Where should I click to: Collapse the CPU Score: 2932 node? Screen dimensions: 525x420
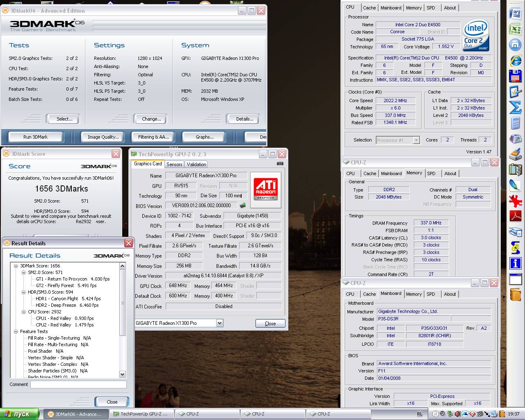(24, 312)
